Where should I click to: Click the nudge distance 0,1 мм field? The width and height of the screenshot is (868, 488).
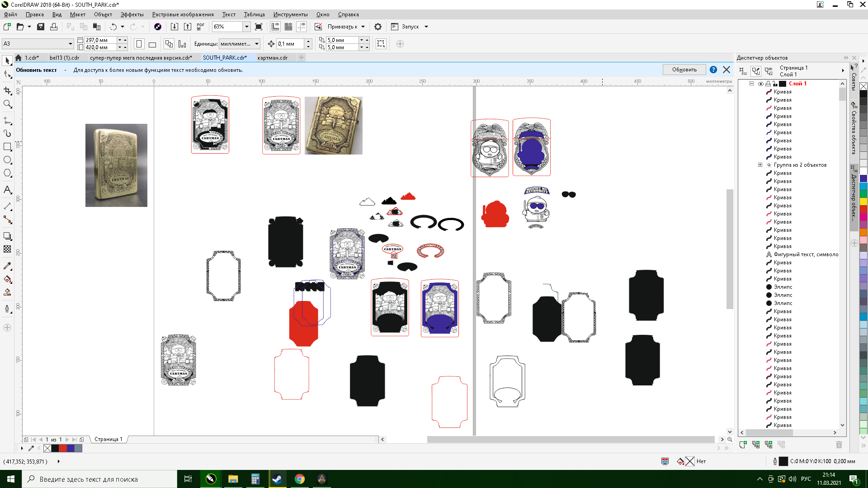click(x=290, y=44)
